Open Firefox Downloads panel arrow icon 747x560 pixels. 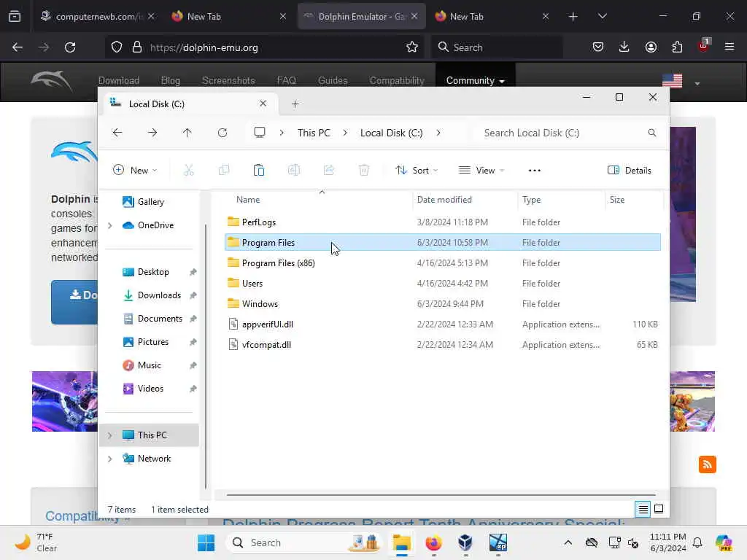[x=624, y=47]
